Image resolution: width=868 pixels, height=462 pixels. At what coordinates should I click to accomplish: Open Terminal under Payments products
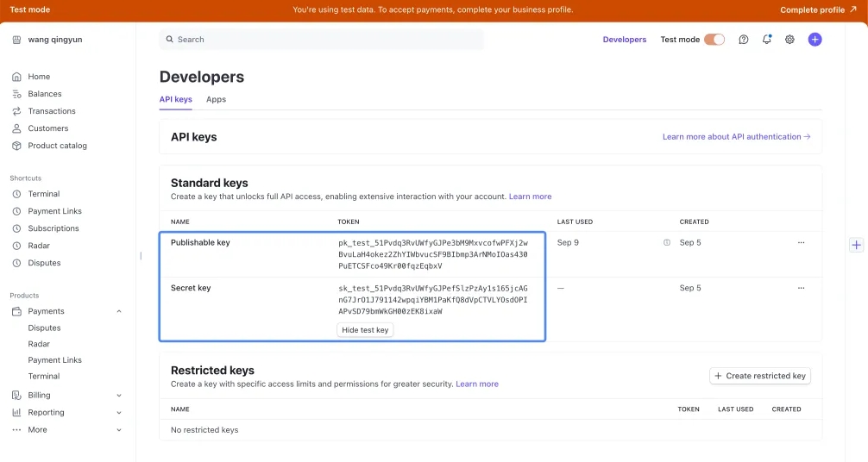44,377
